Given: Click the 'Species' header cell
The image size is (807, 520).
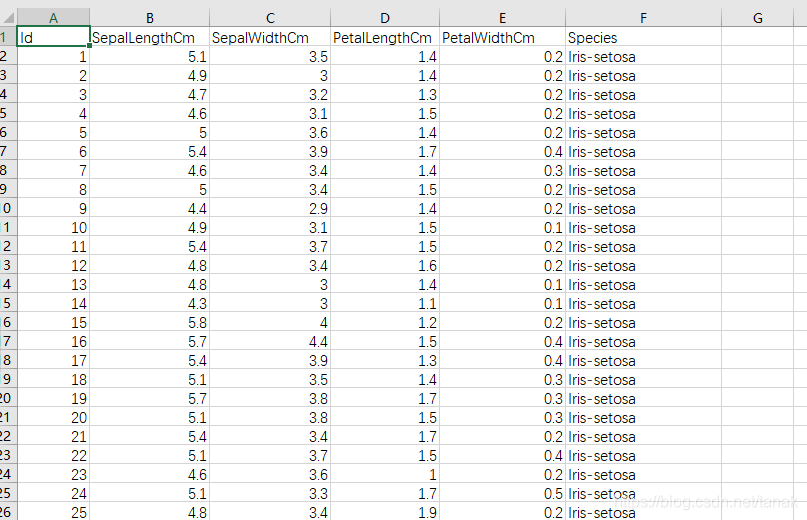Looking at the screenshot, I should (643, 37).
